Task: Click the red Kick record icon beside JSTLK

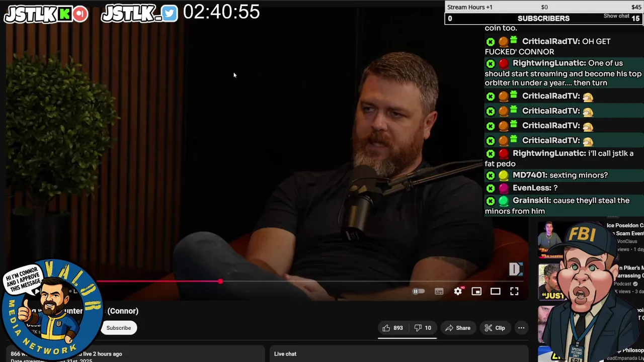Action: coord(80,14)
